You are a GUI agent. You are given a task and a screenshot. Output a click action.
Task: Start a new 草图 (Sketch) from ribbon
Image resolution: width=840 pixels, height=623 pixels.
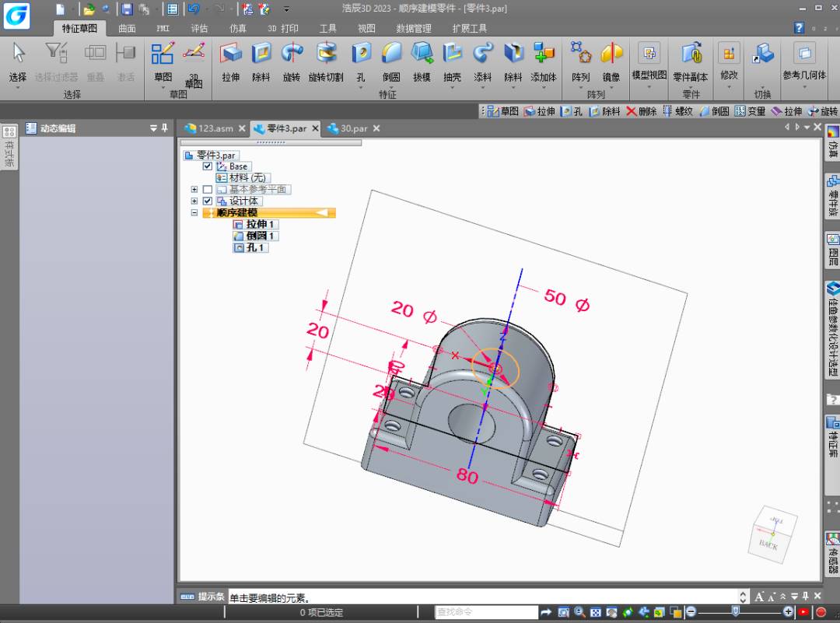tap(163, 61)
